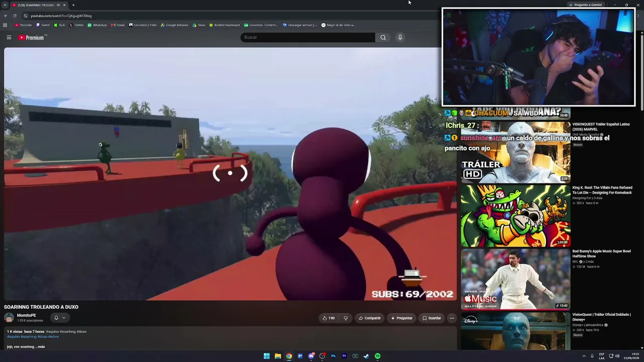Open VisionQuest Tráiler Oficial Doblado Disney+ title
Image resolution: width=644 pixels, height=362 pixels.
(x=601, y=317)
